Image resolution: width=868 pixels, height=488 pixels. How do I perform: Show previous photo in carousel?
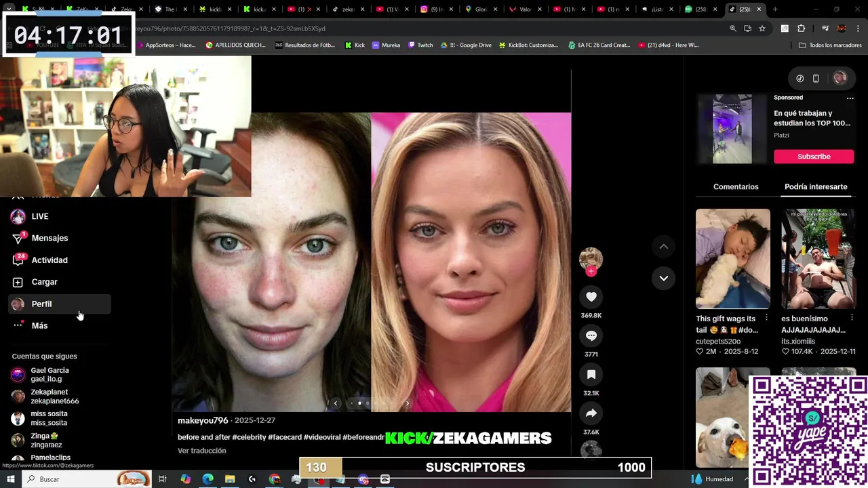(x=336, y=403)
